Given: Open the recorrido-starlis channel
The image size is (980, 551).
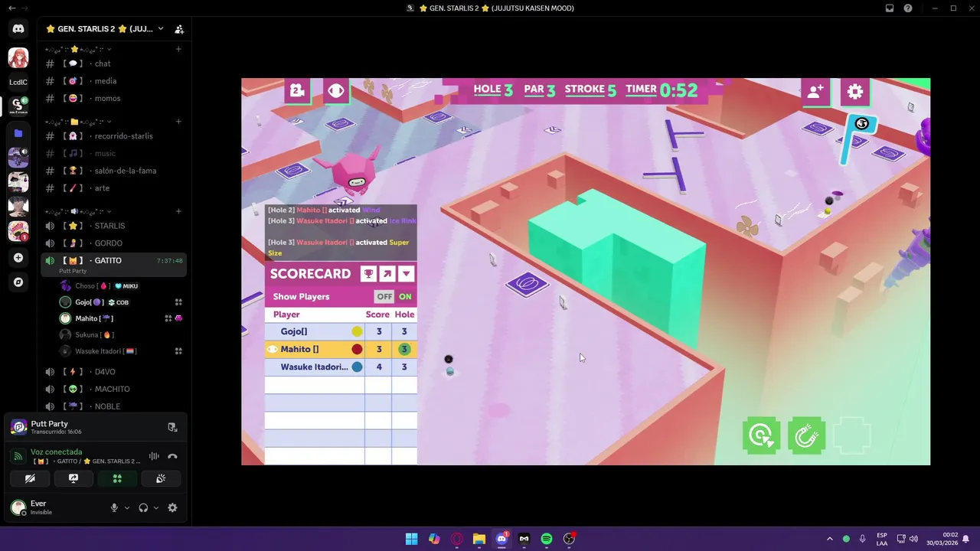Looking at the screenshot, I should 115,136.
